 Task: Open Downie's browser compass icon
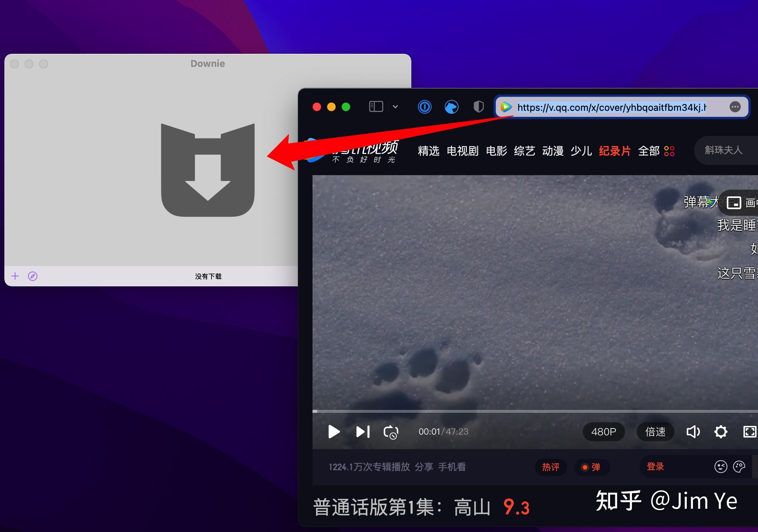(33, 276)
